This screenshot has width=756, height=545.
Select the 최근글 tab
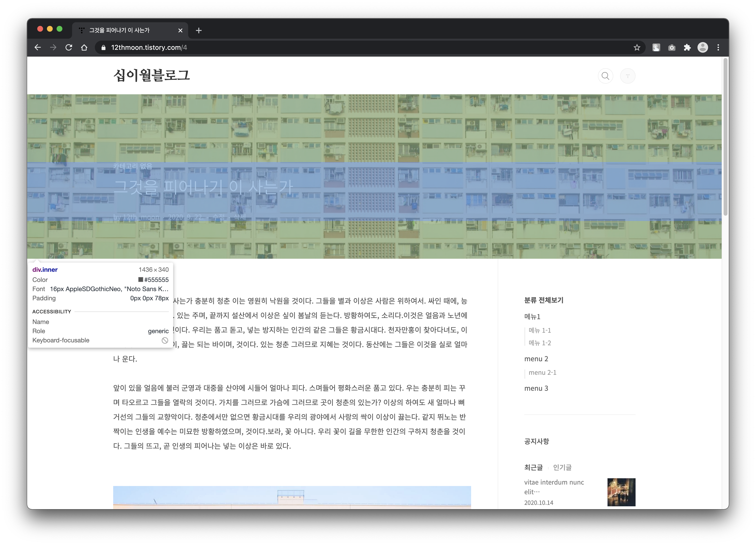[x=533, y=467]
